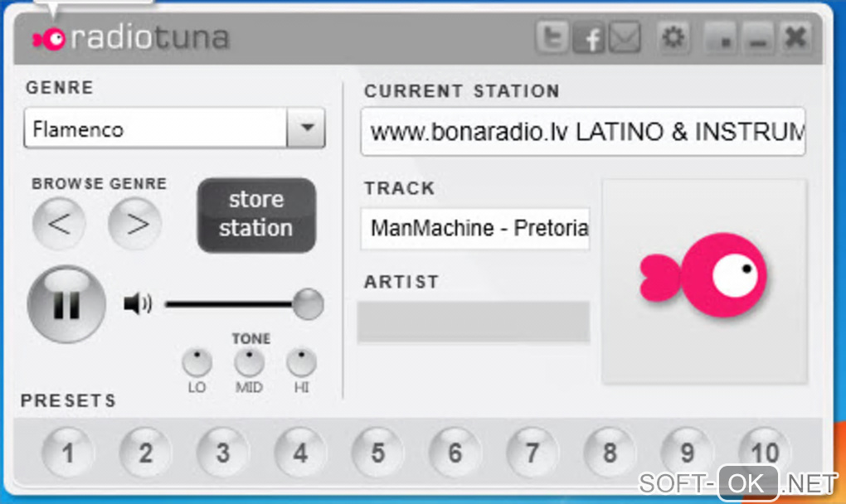Shrink window with the small square button
This screenshot has height=504, width=846.
click(x=722, y=38)
